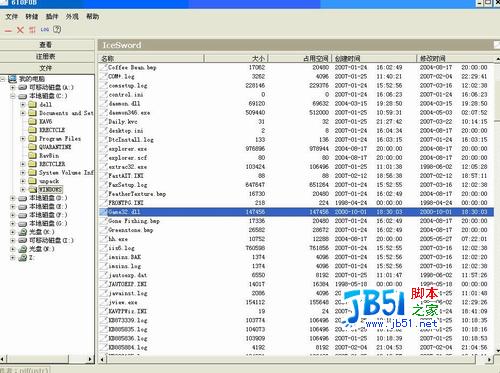The width and height of the screenshot is (500, 373).
Task: Click the file list horizontal scrollbar left arrow
Action: click(x=102, y=360)
